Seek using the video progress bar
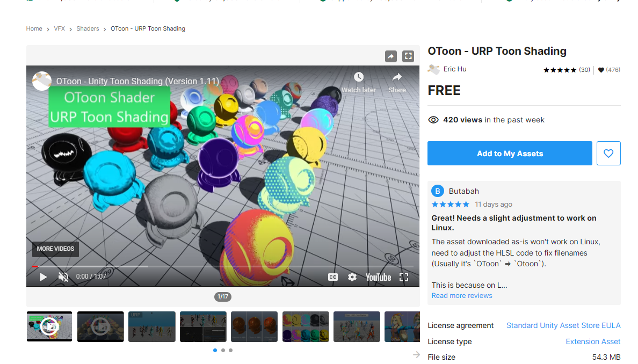 point(215,266)
